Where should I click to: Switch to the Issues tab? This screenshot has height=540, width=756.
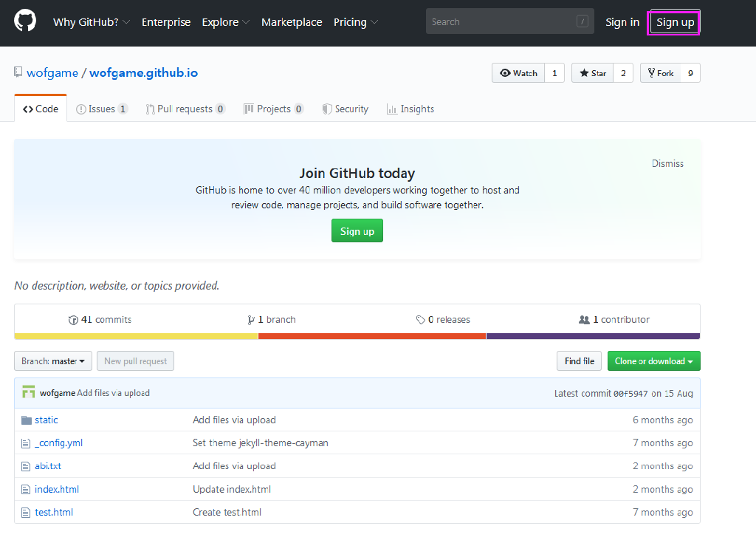tap(102, 109)
